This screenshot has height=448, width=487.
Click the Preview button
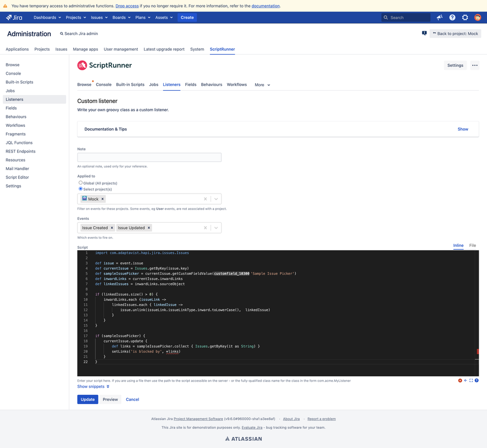pos(110,400)
